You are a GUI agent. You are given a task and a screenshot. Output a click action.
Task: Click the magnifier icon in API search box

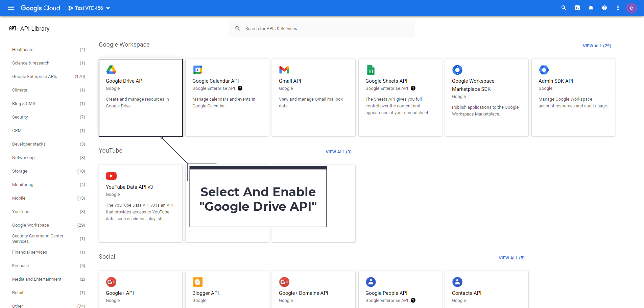238,28
